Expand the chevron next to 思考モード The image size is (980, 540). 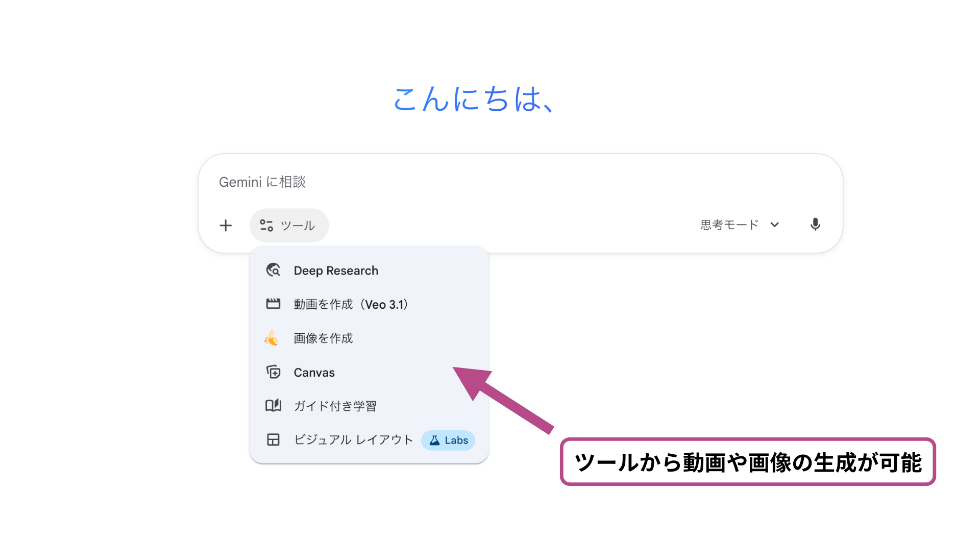tap(775, 225)
